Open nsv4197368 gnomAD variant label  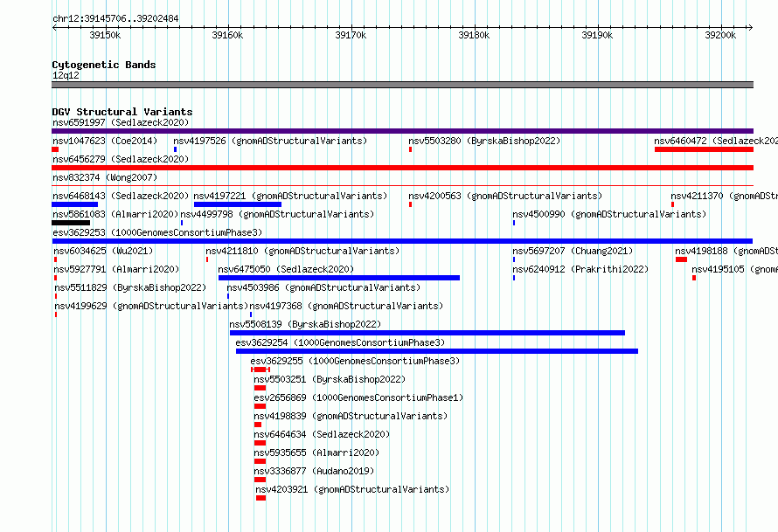pos(346,306)
